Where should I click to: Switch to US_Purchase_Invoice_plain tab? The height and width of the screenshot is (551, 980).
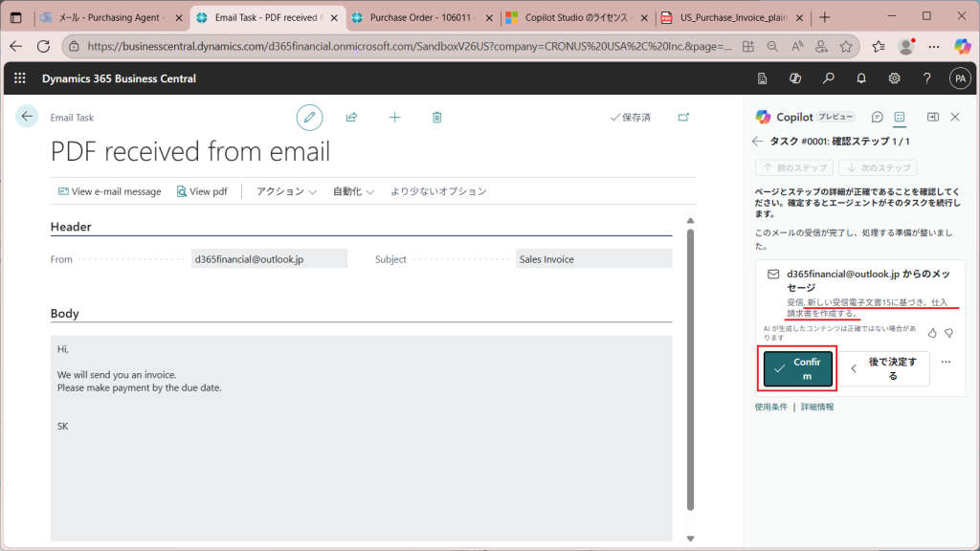[x=733, y=17]
